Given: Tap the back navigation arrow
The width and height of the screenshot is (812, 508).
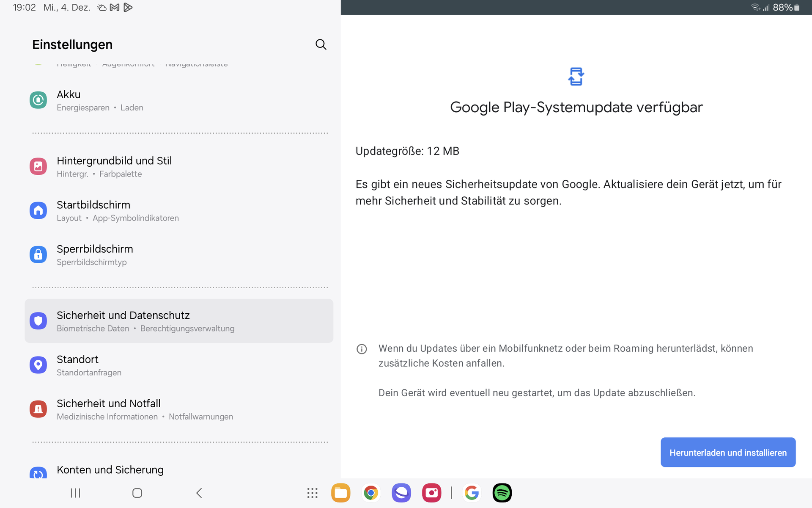Looking at the screenshot, I should click(x=199, y=493).
